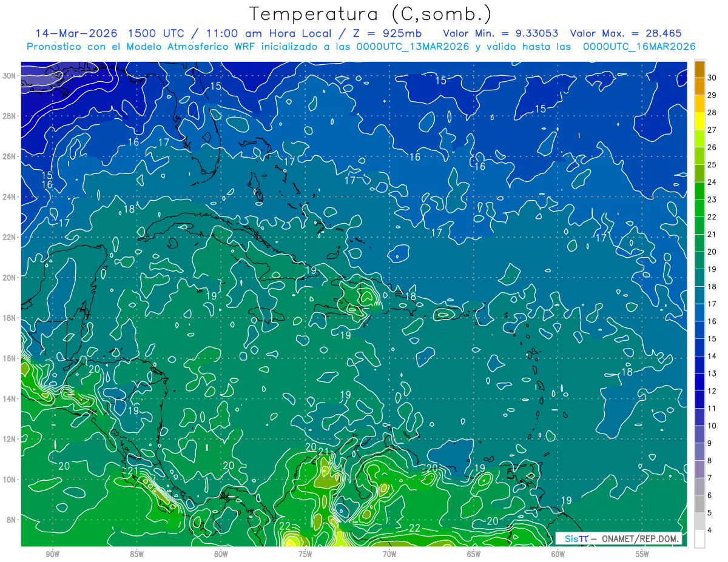This screenshot has width=728, height=562.
Task: Click the 75W longitude axis label
Action: [x=305, y=554]
